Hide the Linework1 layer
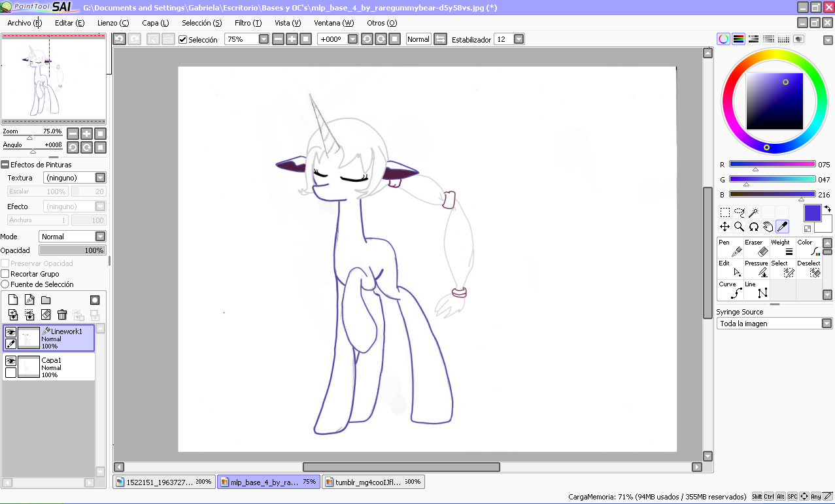835x504 pixels. (11, 331)
